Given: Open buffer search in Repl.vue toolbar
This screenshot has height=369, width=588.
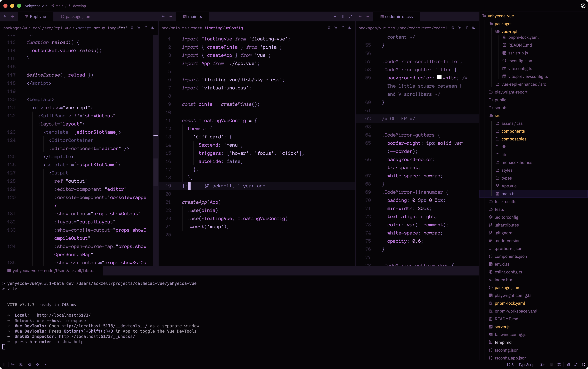Looking at the screenshot, I should pyautogui.click(x=132, y=28).
